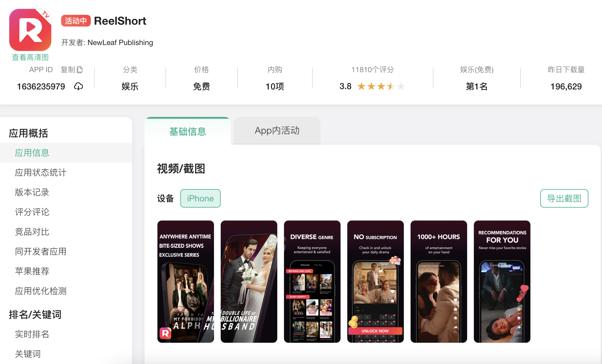
Task: Switch to 基础信息 tab
Action: pos(187,131)
